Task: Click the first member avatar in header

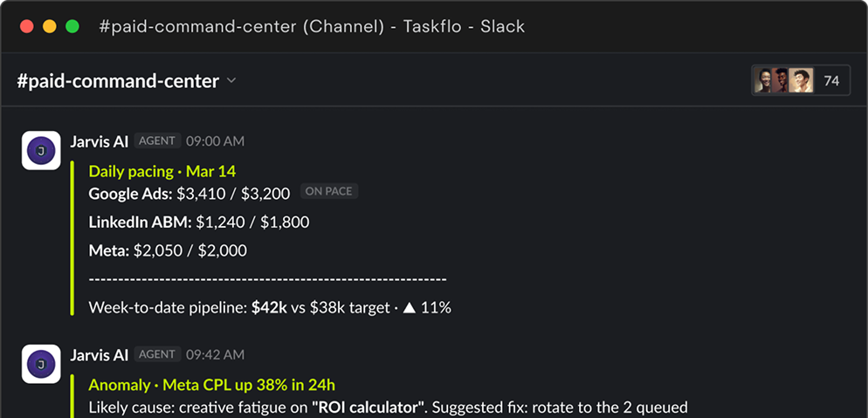Action: (x=763, y=81)
